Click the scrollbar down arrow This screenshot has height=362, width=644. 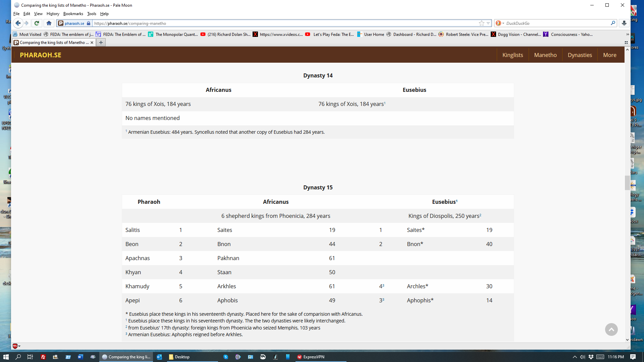(x=627, y=340)
